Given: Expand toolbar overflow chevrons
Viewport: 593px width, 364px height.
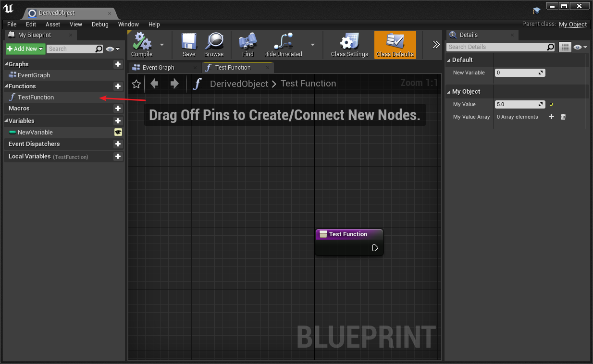Looking at the screenshot, I should pyautogui.click(x=436, y=45).
